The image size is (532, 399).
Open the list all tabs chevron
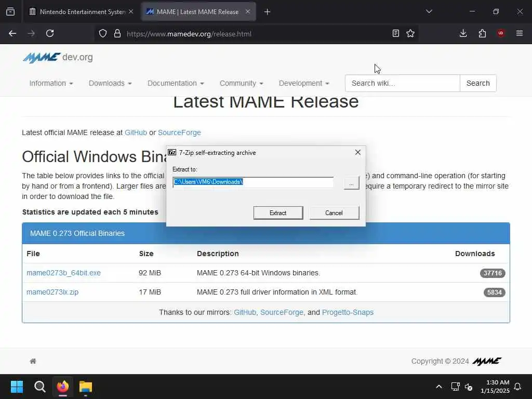point(429,11)
